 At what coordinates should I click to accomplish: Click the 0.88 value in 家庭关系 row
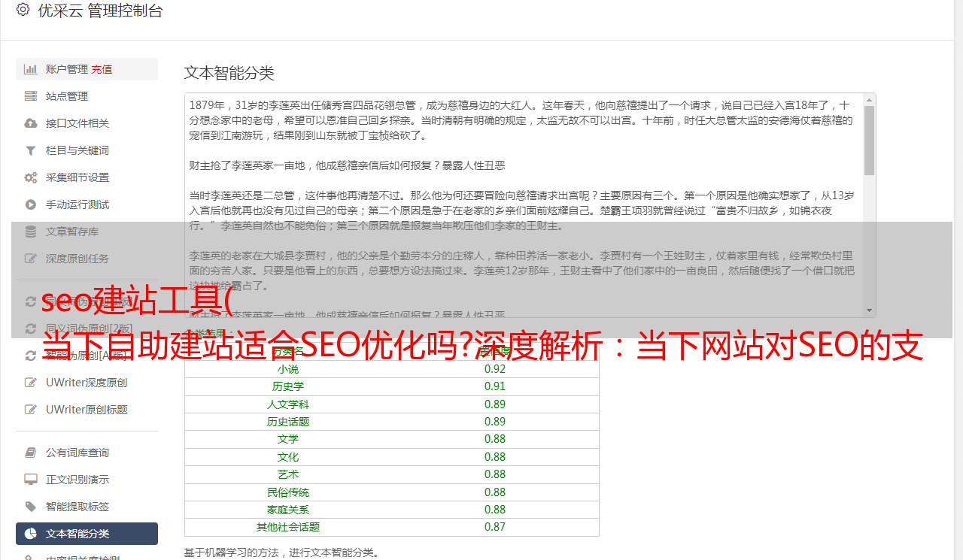[x=495, y=510]
